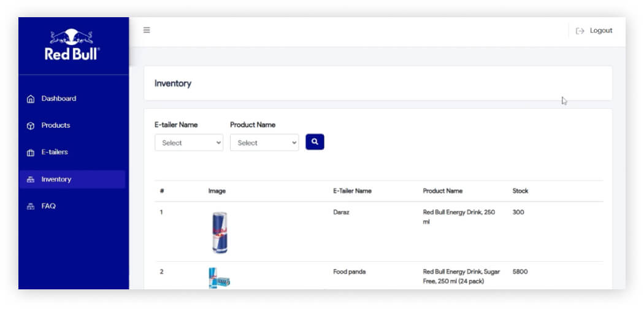Click row number 2

point(161,272)
